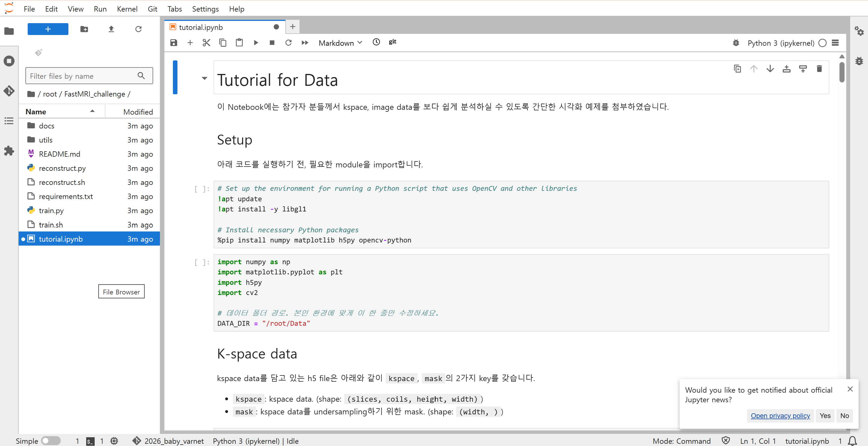This screenshot has width=868, height=446.
Task: Show the Table of Contents sidebar
Action: tap(9, 121)
